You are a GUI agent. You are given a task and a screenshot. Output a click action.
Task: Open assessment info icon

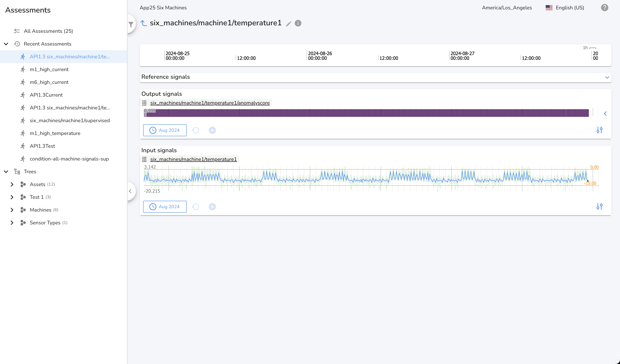tap(298, 23)
